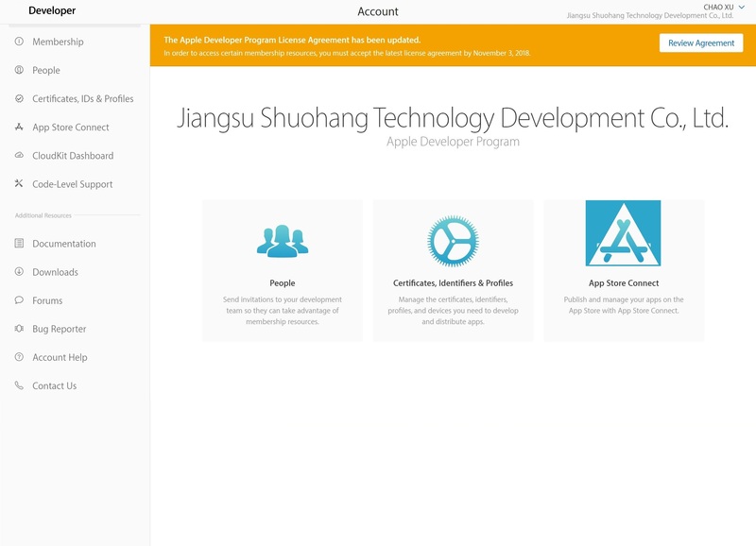Click the CHAO XU account name
Screen dimensions: 756x546
pyautogui.click(x=718, y=8)
